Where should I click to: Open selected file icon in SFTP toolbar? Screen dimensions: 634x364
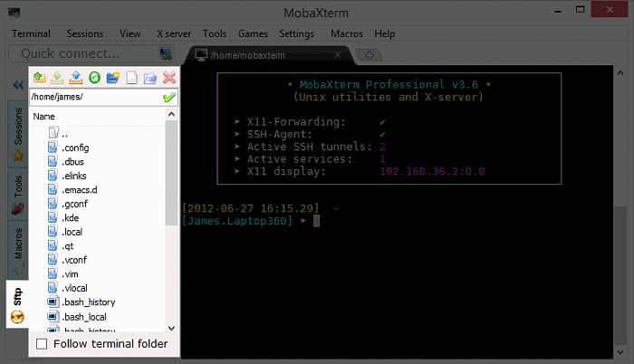[x=150, y=77]
